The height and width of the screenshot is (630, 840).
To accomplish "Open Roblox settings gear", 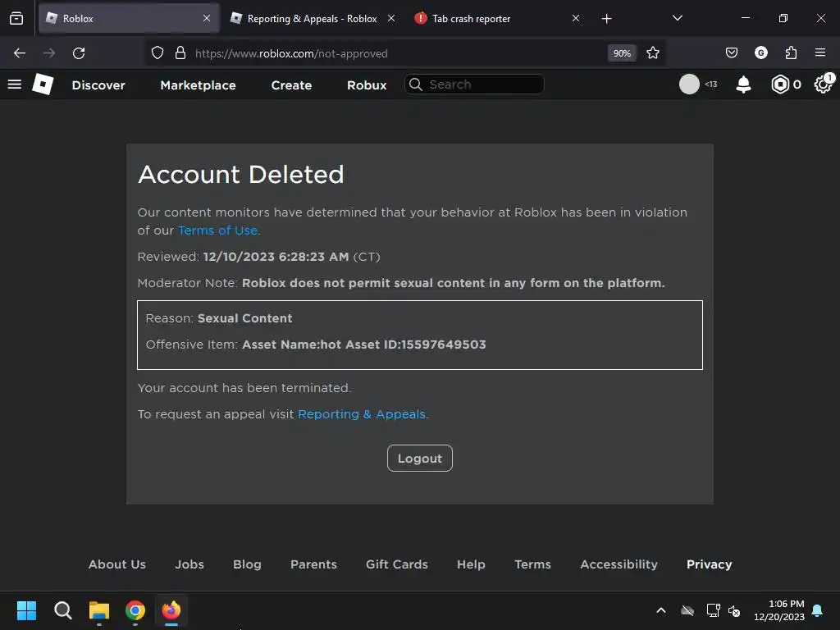I will click(x=824, y=84).
